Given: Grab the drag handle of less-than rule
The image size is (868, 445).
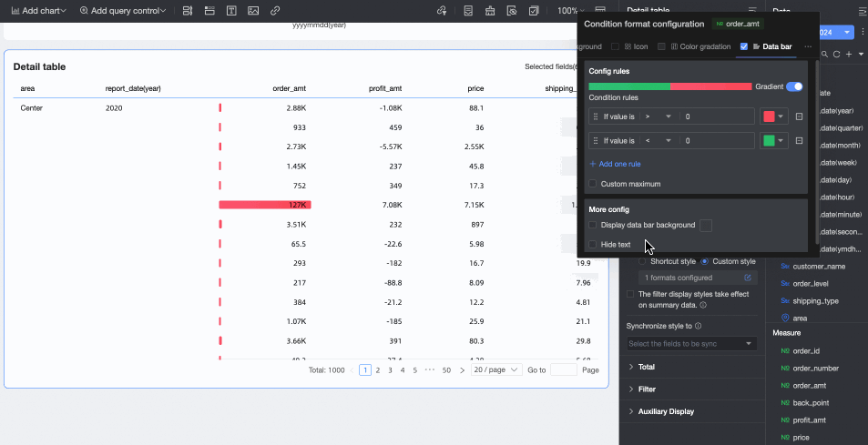Looking at the screenshot, I should pos(596,141).
